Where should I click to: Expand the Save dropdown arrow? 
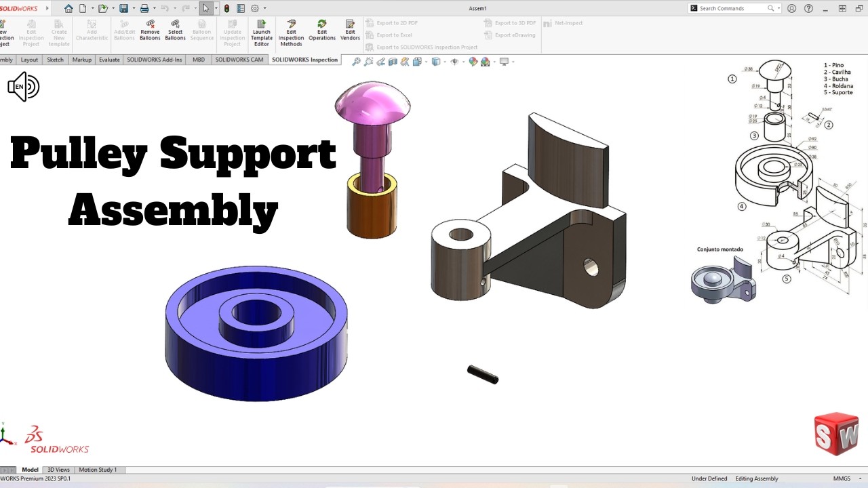pos(133,9)
